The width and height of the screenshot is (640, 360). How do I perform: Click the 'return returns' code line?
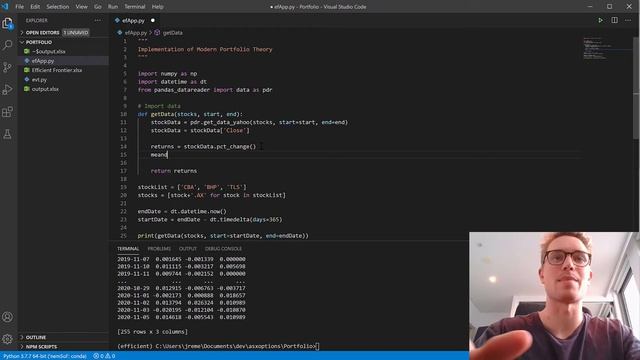coord(174,171)
